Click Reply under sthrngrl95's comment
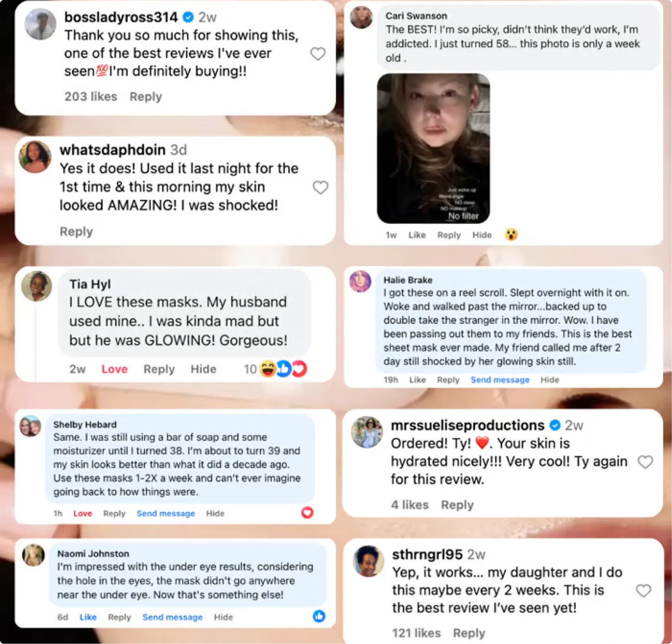The image size is (672, 644). 469,632
